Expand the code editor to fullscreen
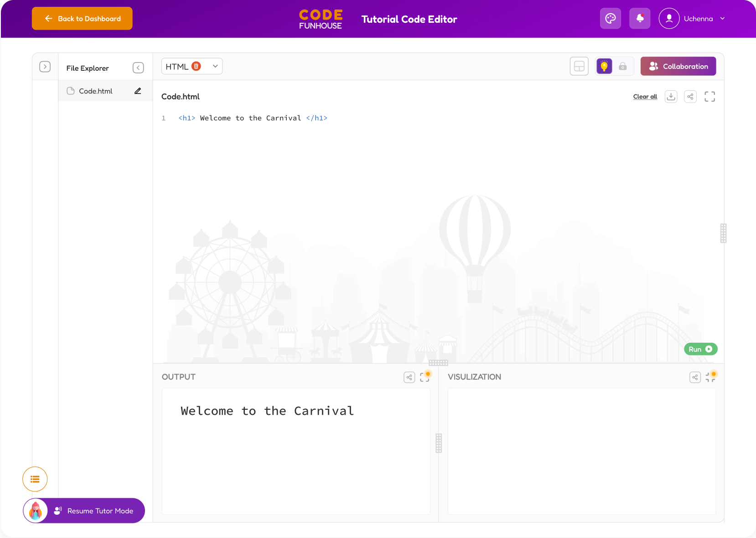This screenshot has width=756, height=538. 709,96
